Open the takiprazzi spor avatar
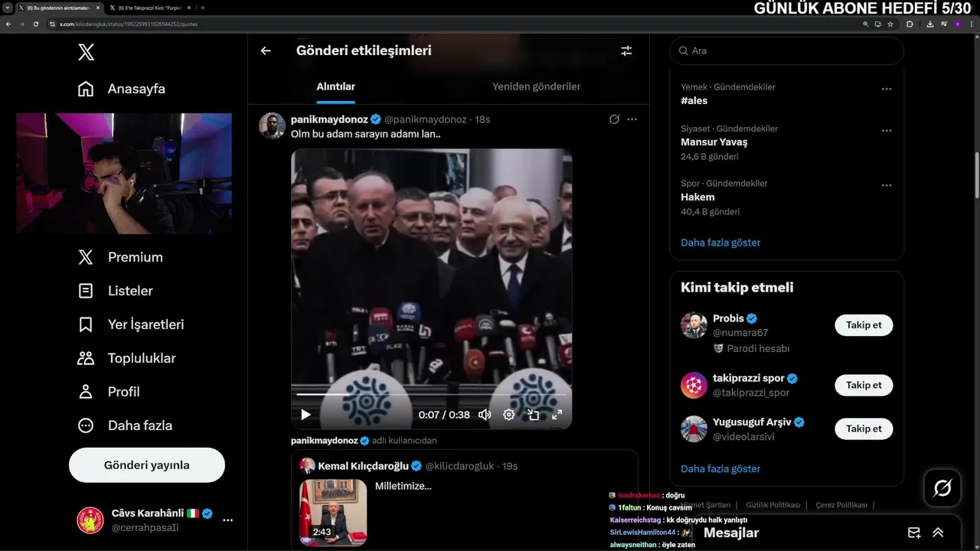The width and height of the screenshot is (980, 551). tap(694, 385)
